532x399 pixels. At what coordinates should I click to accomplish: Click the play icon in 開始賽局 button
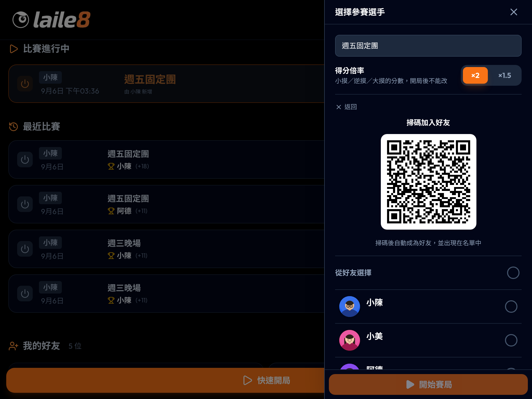click(x=410, y=384)
